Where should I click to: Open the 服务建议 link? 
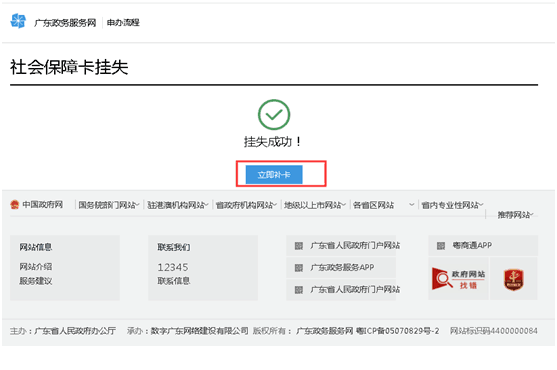click(x=36, y=281)
